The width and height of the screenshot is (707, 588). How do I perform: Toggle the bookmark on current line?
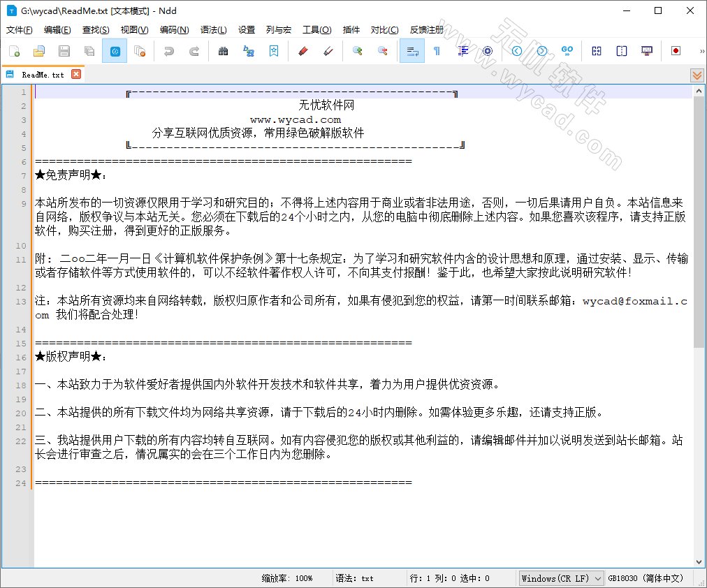pyautogui.click(x=274, y=51)
